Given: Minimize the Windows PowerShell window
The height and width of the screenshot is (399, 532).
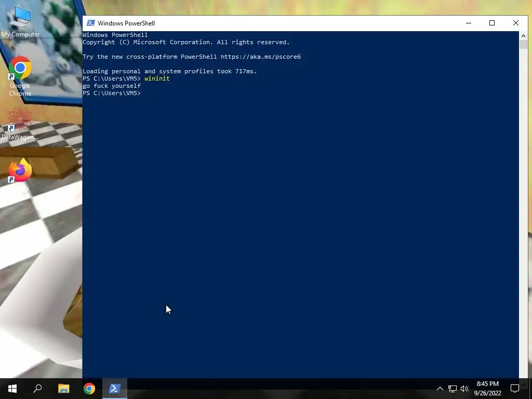Looking at the screenshot, I should coord(469,23).
